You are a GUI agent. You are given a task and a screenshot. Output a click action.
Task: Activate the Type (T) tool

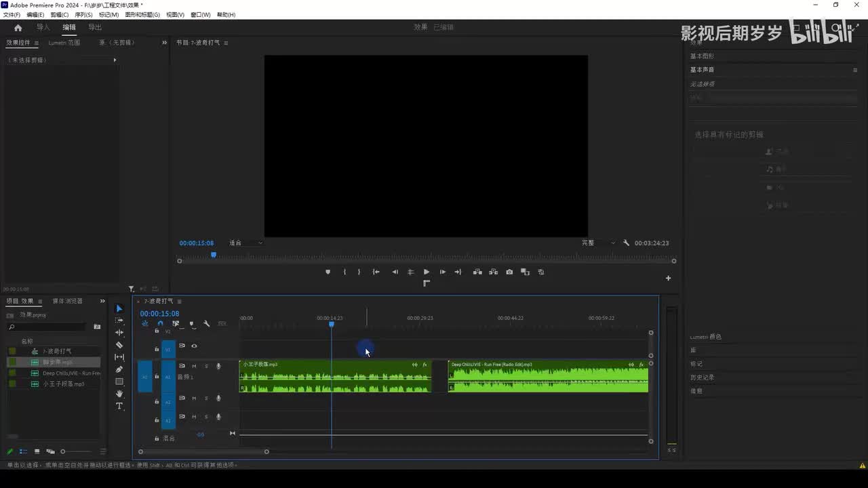point(119,406)
